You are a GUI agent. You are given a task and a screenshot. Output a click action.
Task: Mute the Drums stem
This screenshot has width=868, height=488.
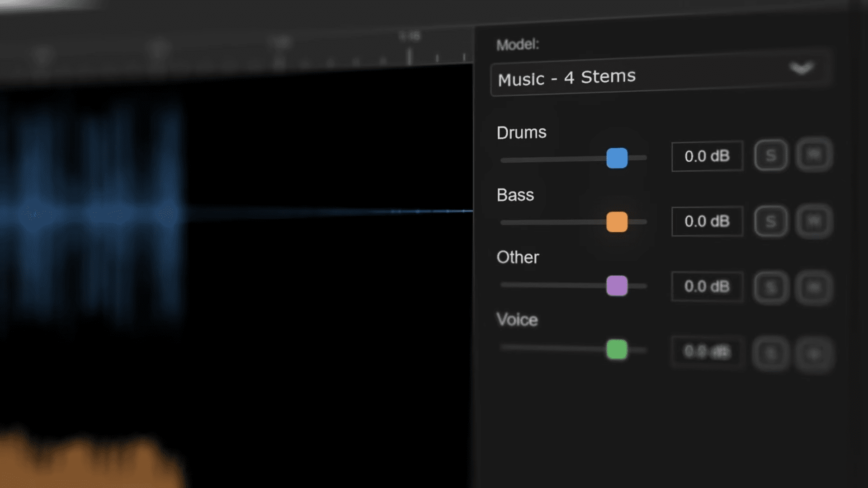click(814, 155)
